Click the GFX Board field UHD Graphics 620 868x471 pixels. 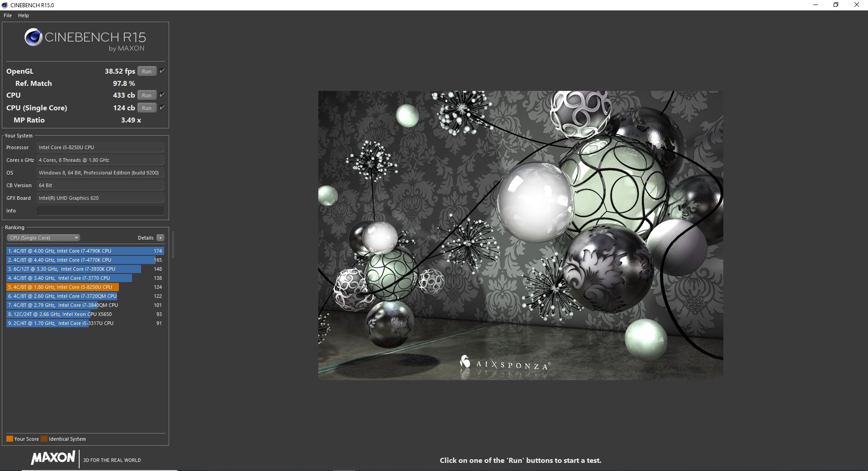click(x=100, y=198)
